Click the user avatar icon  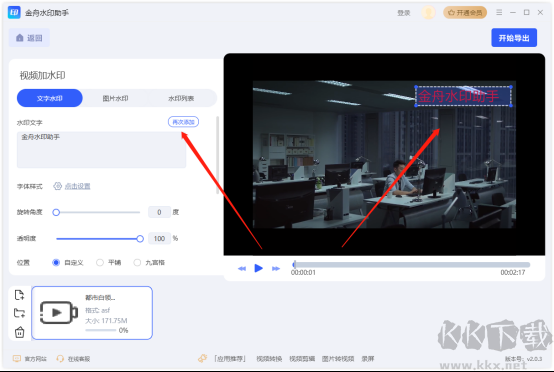[x=428, y=13]
